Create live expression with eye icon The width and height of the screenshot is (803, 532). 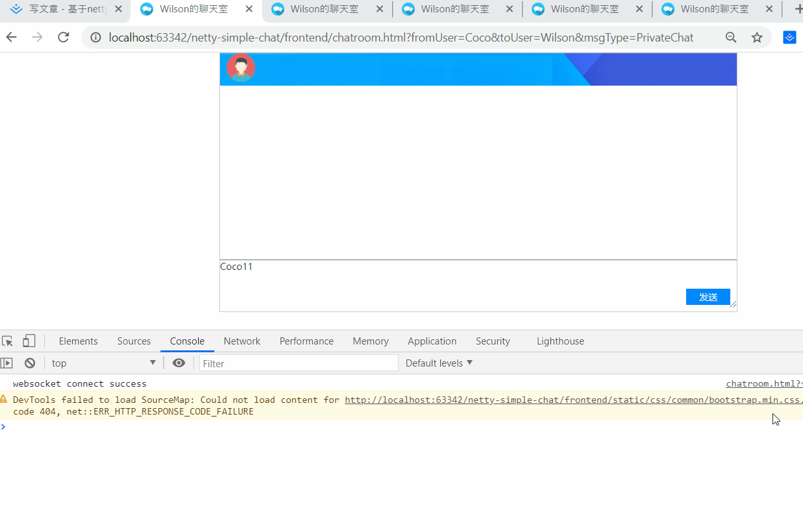pyautogui.click(x=179, y=363)
